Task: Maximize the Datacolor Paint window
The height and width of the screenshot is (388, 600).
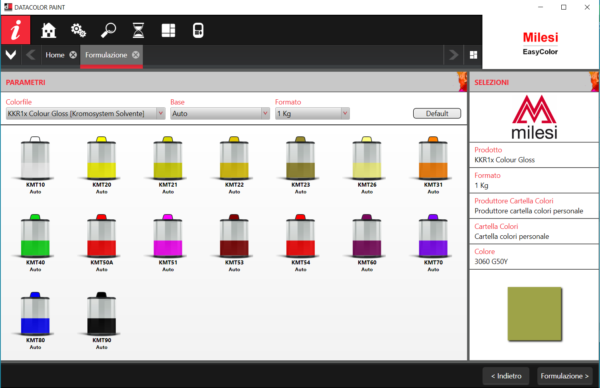Action: click(564, 7)
